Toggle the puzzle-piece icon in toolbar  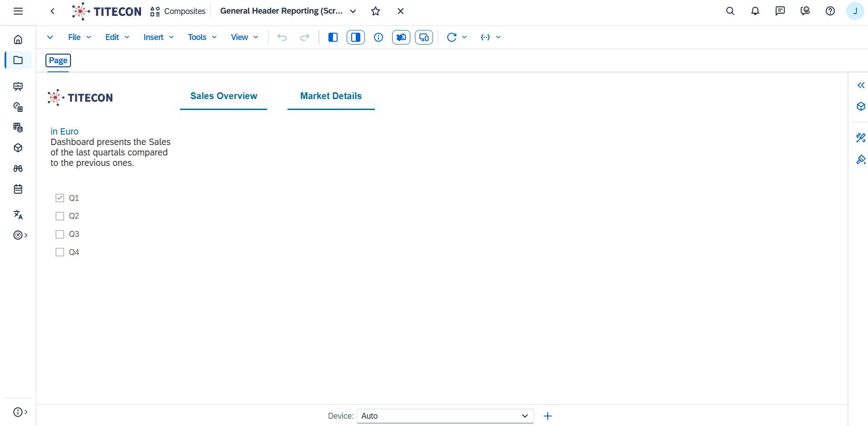pos(401,37)
